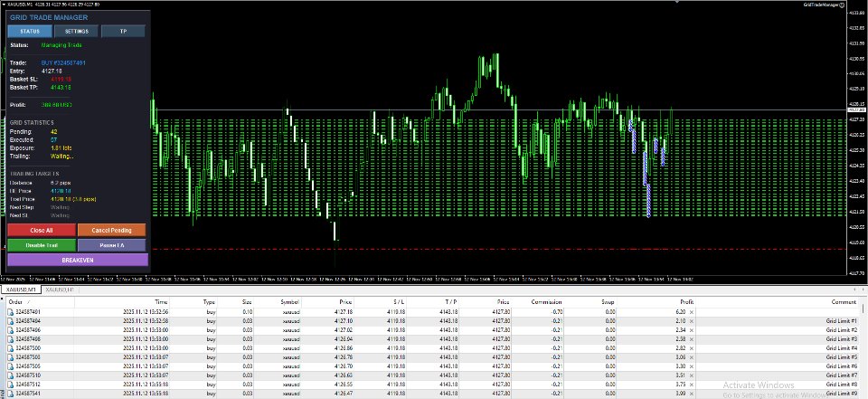The image size is (868, 399).
Task: Click order icon for order 324587512
Action: (x=10, y=384)
